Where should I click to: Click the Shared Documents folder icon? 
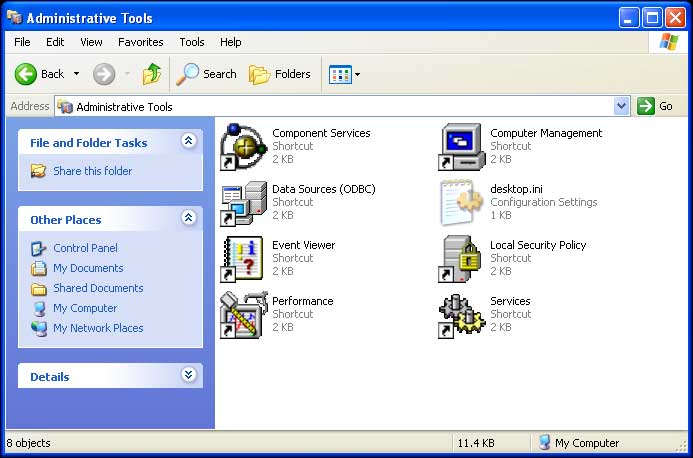[x=38, y=289]
